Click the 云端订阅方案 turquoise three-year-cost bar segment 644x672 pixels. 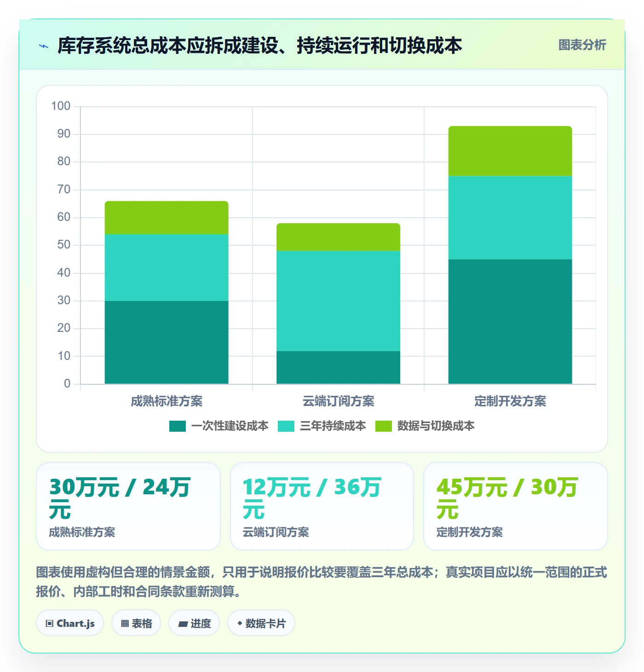tap(338, 301)
